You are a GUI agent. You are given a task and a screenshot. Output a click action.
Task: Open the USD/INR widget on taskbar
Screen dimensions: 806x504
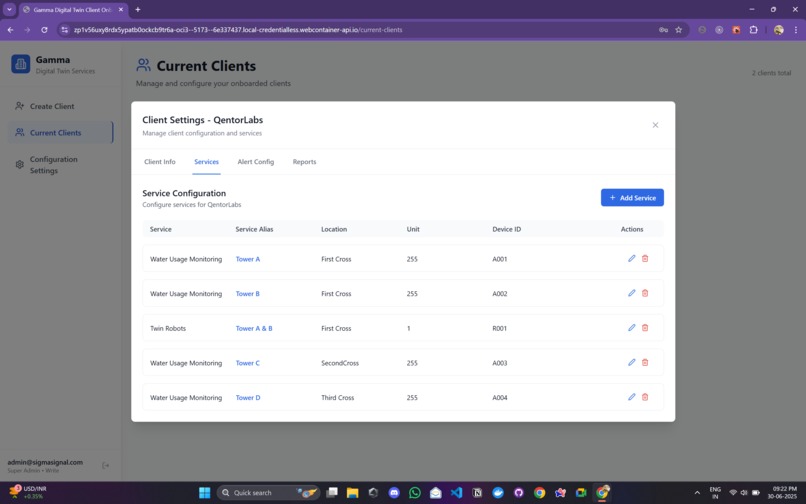(x=28, y=492)
